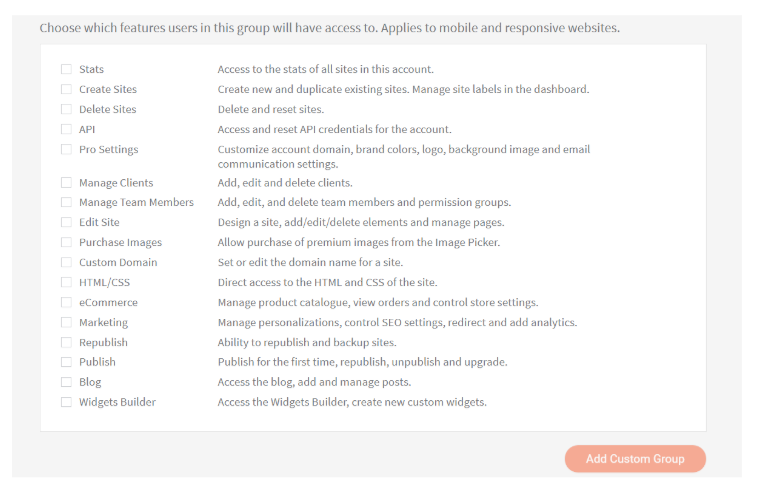Select the Republish checkbox

[x=66, y=342]
